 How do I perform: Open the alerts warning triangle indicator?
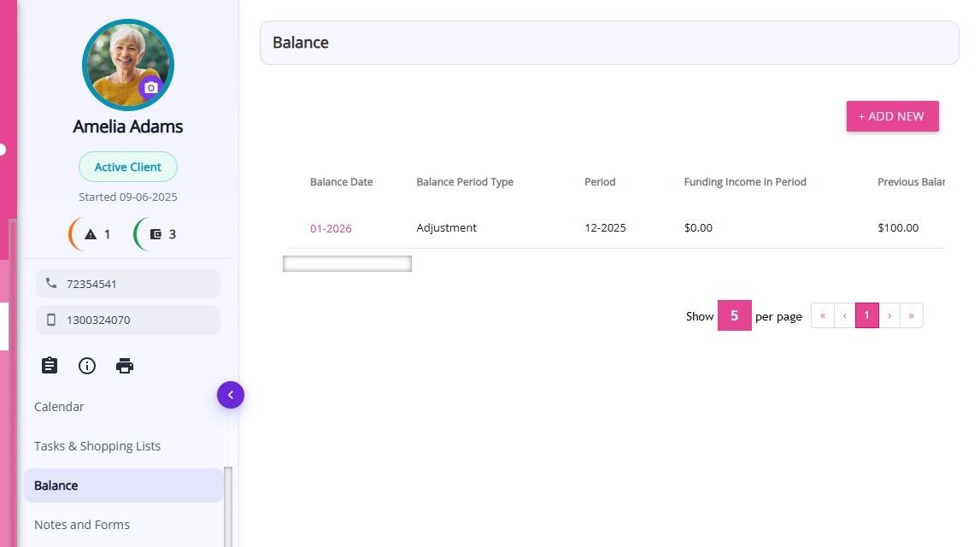click(x=91, y=234)
